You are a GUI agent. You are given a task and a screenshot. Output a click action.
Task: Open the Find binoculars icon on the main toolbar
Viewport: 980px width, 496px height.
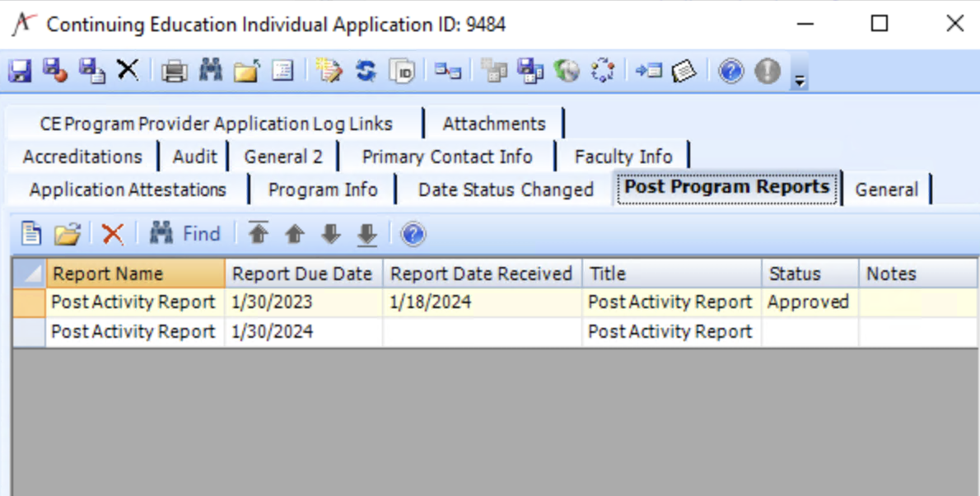(x=209, y=70)
